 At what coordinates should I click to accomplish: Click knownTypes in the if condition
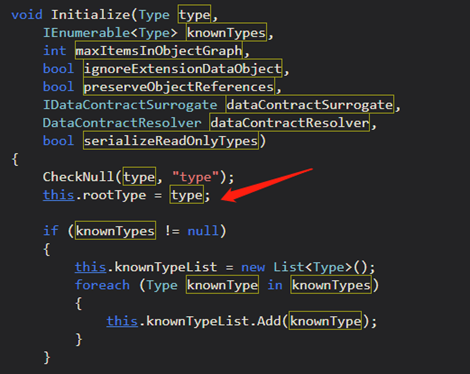pos(115,230)
